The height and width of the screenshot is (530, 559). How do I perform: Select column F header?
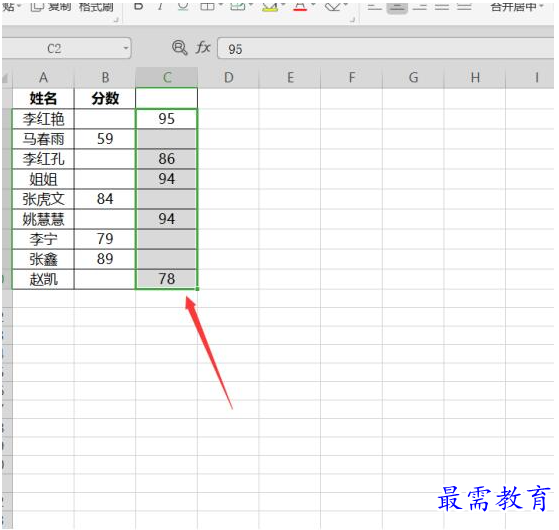(352, 77)
